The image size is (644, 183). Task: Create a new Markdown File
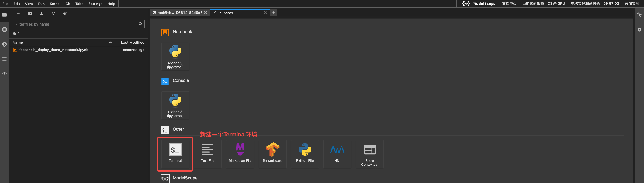[240, 153]
